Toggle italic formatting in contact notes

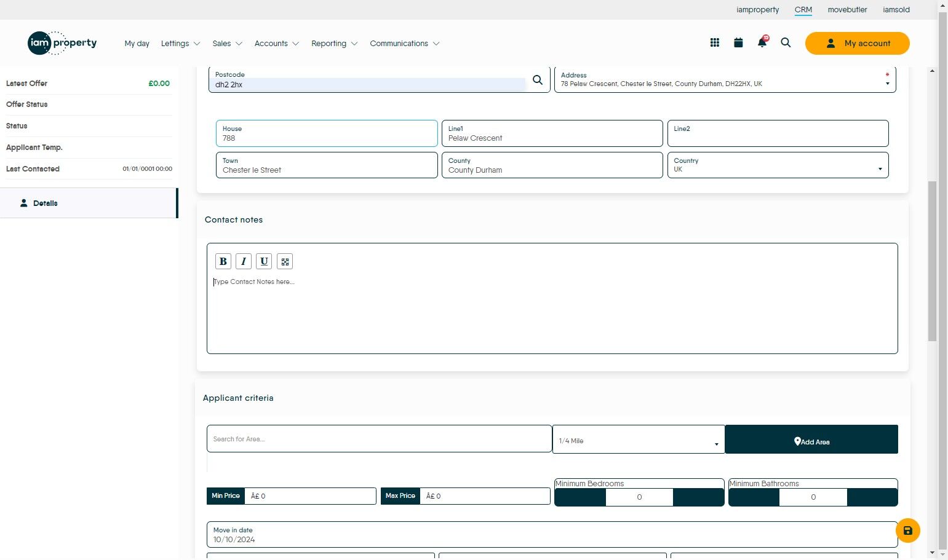pos(244,261)
